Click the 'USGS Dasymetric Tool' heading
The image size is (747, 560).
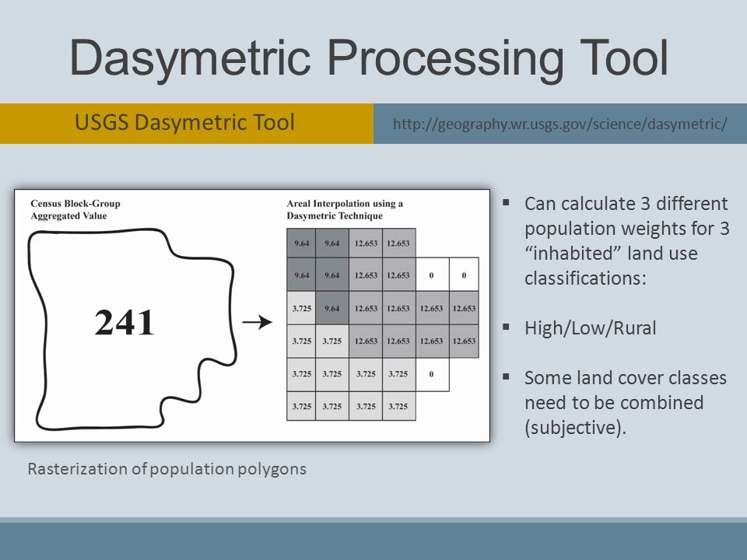[185, 122]
